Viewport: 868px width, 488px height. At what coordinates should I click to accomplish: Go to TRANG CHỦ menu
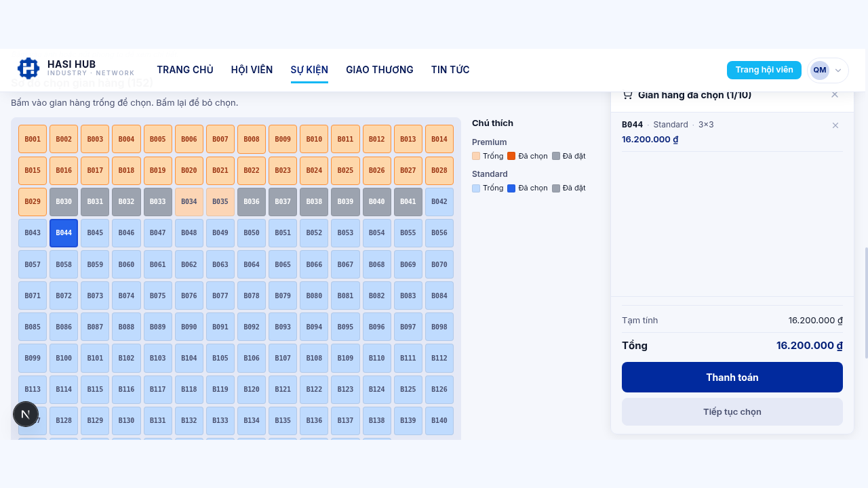(185, 70)
